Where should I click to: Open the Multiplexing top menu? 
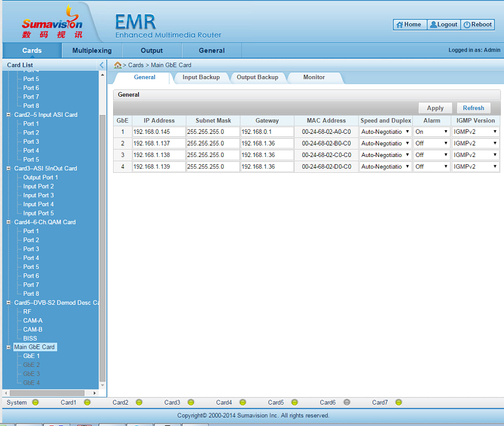92,51
